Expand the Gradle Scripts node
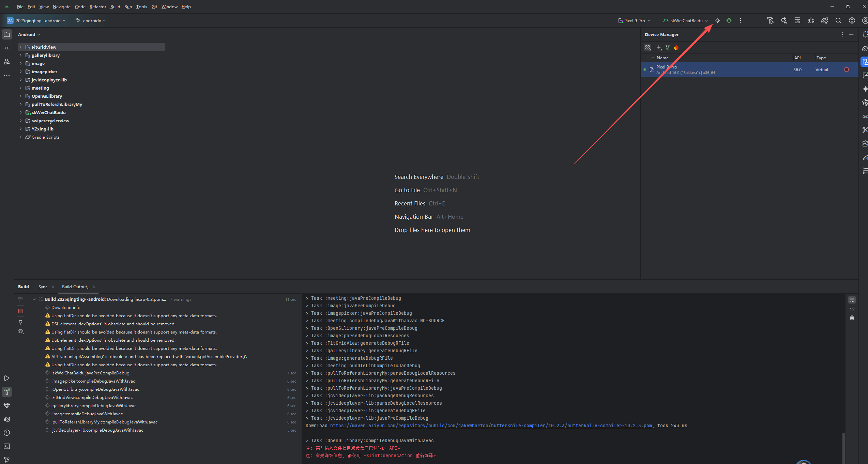 point(21,137)
